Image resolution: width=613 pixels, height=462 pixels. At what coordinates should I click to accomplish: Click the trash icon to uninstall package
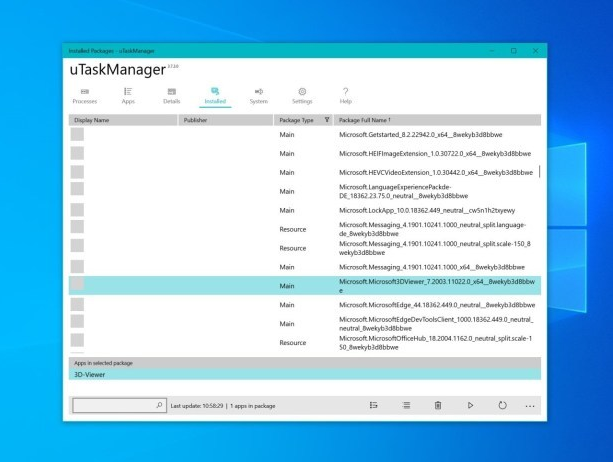[437, 405]
